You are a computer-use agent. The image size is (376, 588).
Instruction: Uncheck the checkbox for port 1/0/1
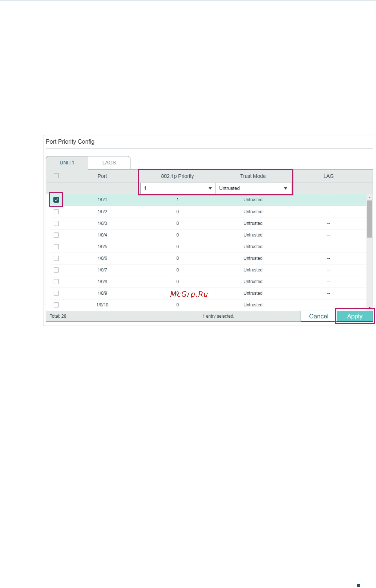coord(56,199)
